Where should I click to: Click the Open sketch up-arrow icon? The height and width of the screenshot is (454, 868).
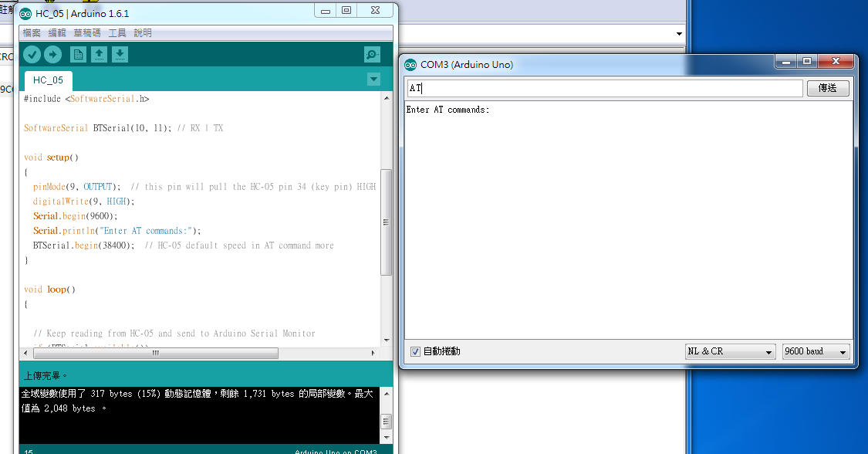click(x=99, y=54)
